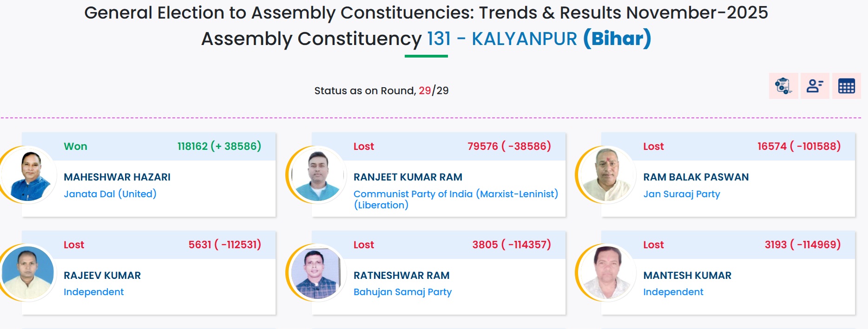Select the Bahujan Samaj Party link
Viewport: 868px width, 329px height.
click(402, 292)
